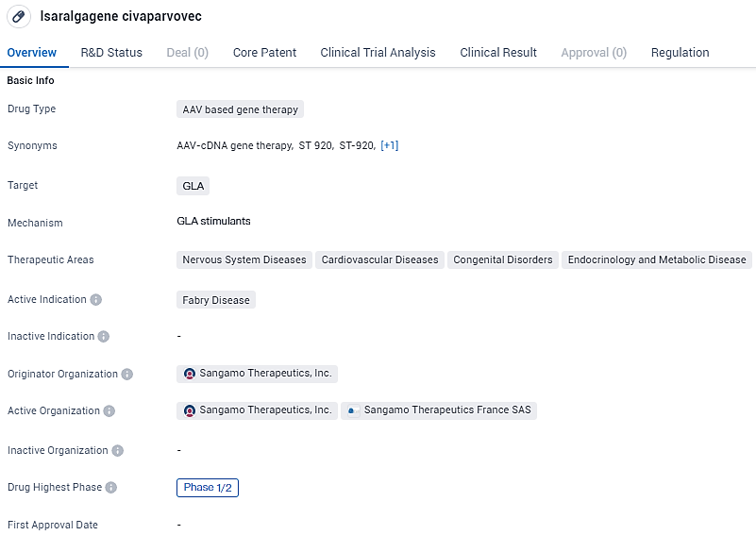Click info icon beside Active Organization
Screen dimensions: 756x535
pyautogui.click(x=109, y=411)
